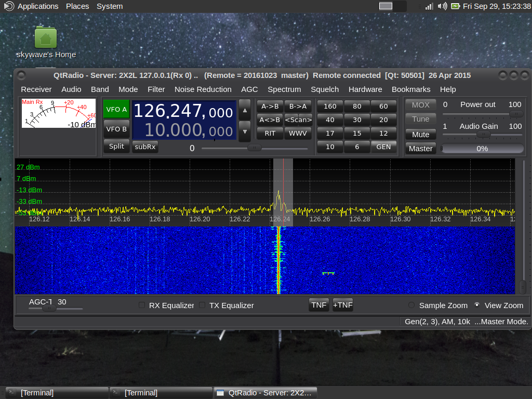Select the 40 meter band button
532x399 pixels.
coord(330,120)
